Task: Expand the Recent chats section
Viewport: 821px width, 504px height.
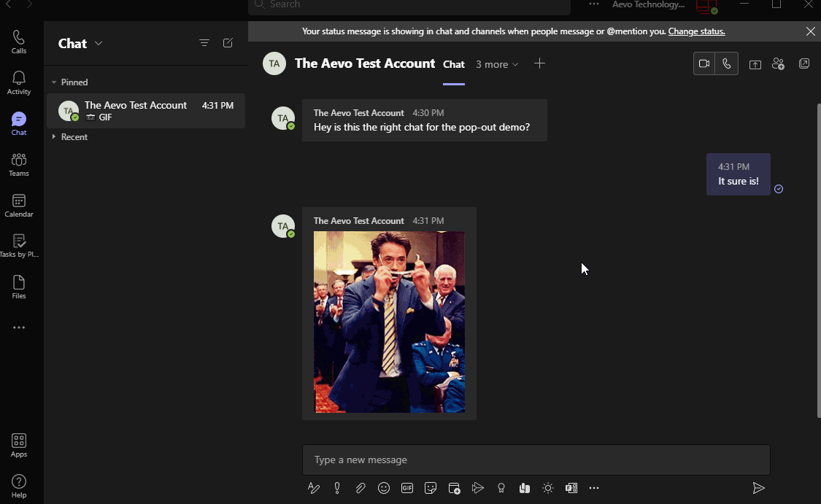Action: (54, 137)
